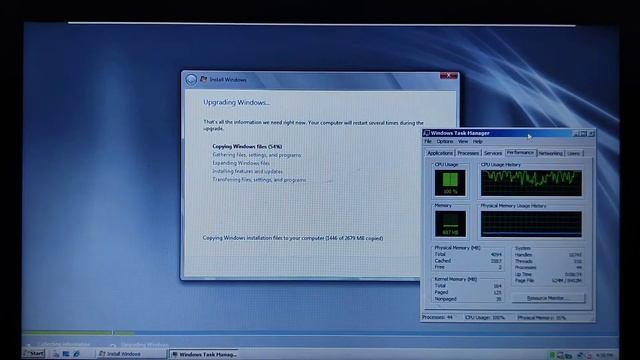
Task: Switch to the Networking tab
Action: pyautogui.click(x=550, y=153)
